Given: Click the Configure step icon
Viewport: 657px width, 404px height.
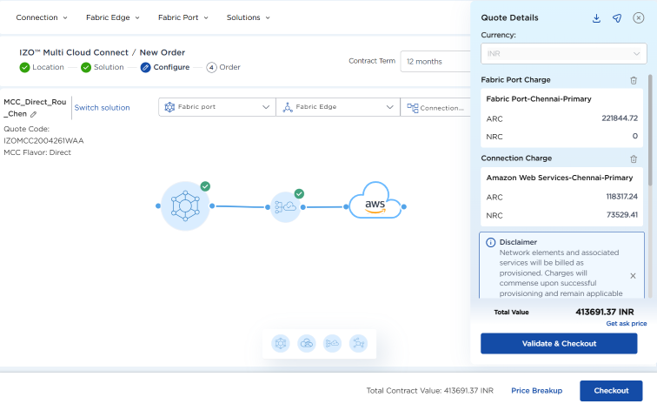Looking at the screenshot, I should tap(145, 67).
